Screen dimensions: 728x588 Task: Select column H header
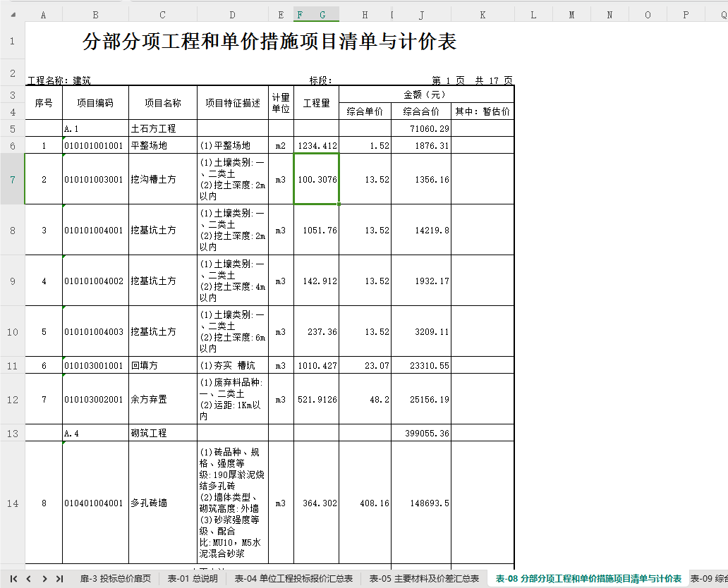point(365,15)
